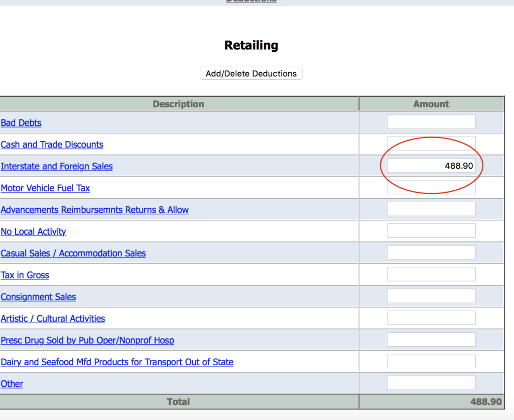Click the Add/Delete Deductions button

point(251,73)
